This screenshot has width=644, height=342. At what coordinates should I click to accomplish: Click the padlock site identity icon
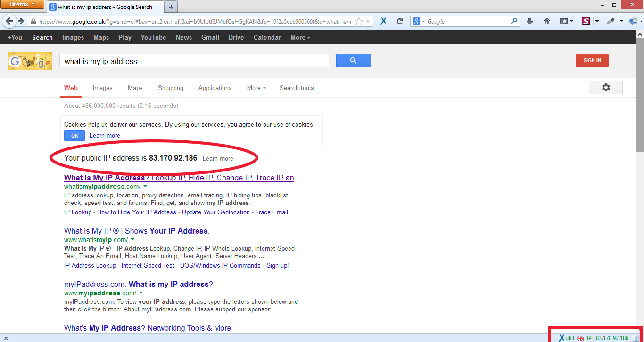[33, 22]
